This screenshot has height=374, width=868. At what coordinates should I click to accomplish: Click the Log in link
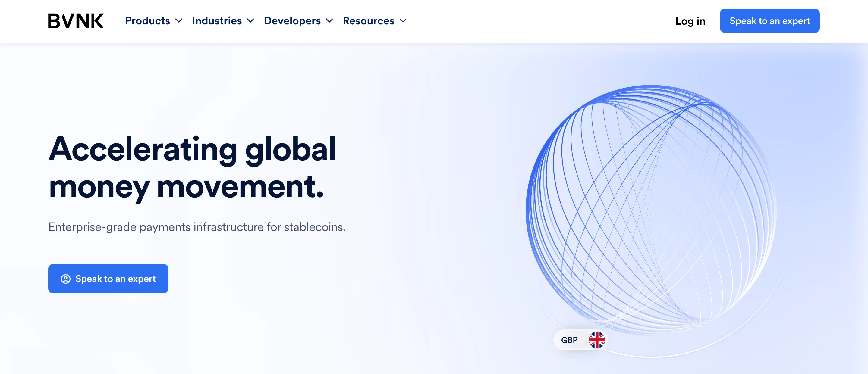[690, 21]
